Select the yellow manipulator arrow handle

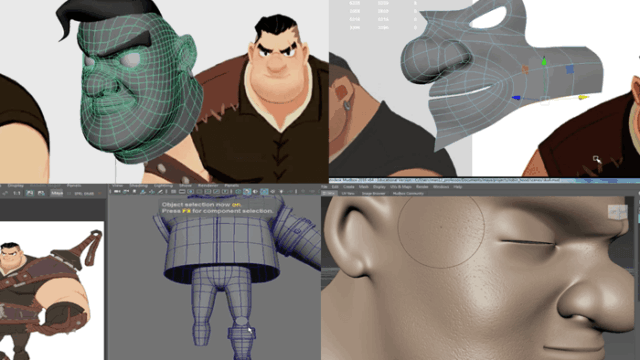(x=584, y=97)
